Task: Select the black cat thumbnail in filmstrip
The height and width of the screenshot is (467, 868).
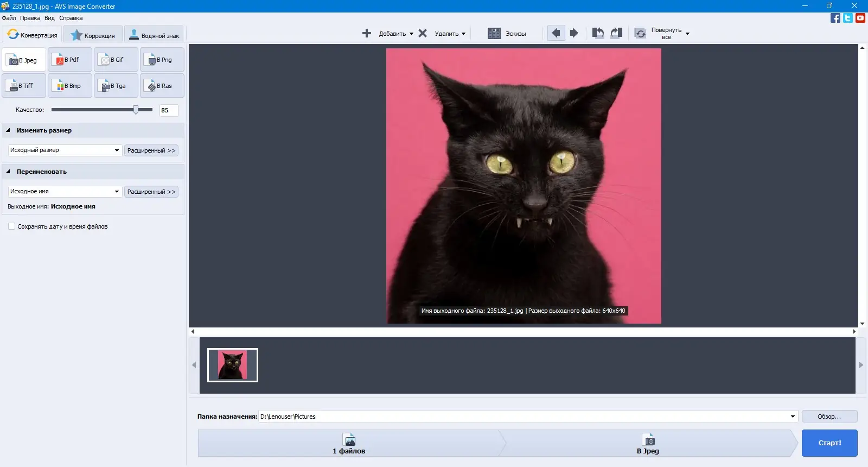Action: point(233,365)
